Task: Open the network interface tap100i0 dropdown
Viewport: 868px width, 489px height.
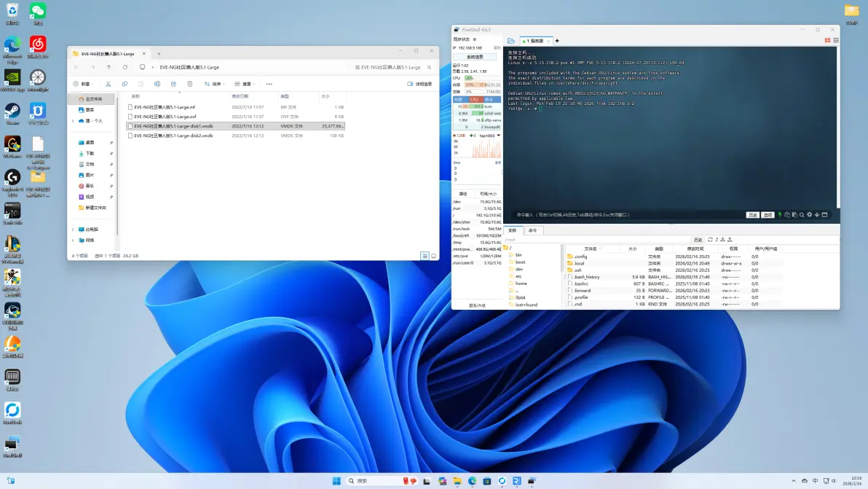Action: [498, 136]
